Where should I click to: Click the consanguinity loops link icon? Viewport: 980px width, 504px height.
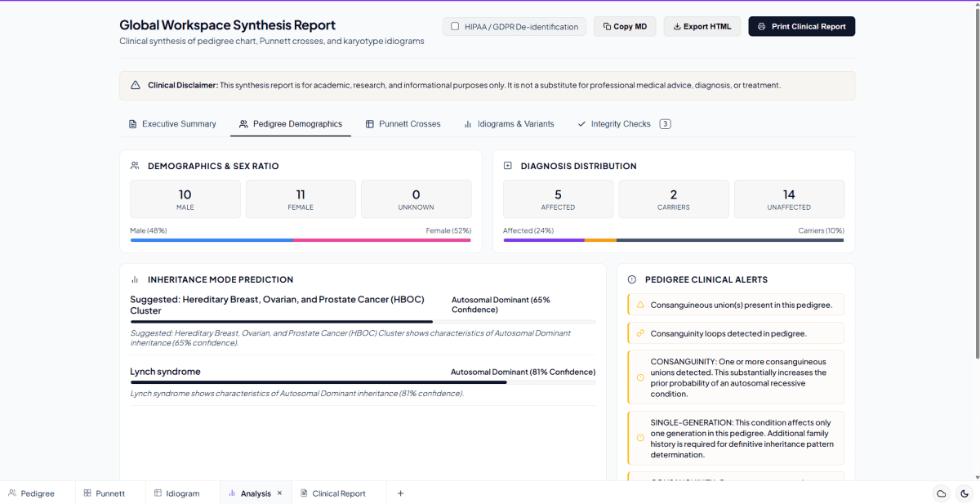(640, 333)
